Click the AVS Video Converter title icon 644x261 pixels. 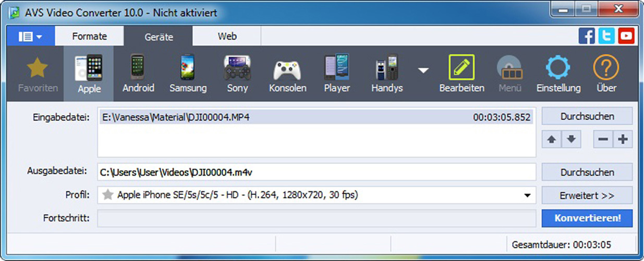[15, 12]
